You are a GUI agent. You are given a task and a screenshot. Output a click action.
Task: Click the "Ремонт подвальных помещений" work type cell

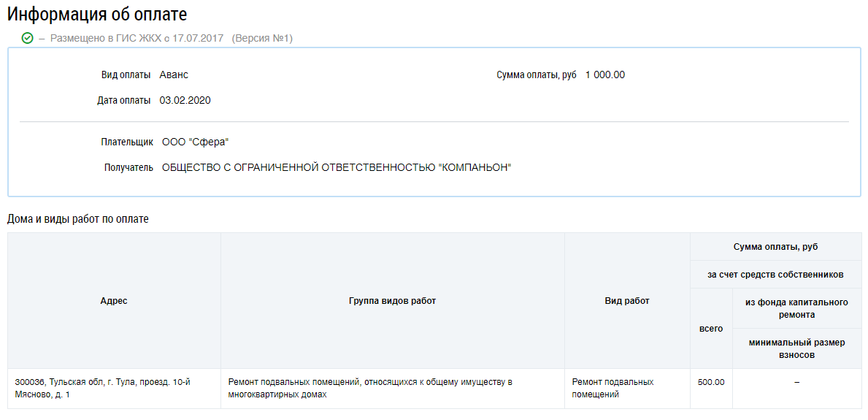pos(612,388)
